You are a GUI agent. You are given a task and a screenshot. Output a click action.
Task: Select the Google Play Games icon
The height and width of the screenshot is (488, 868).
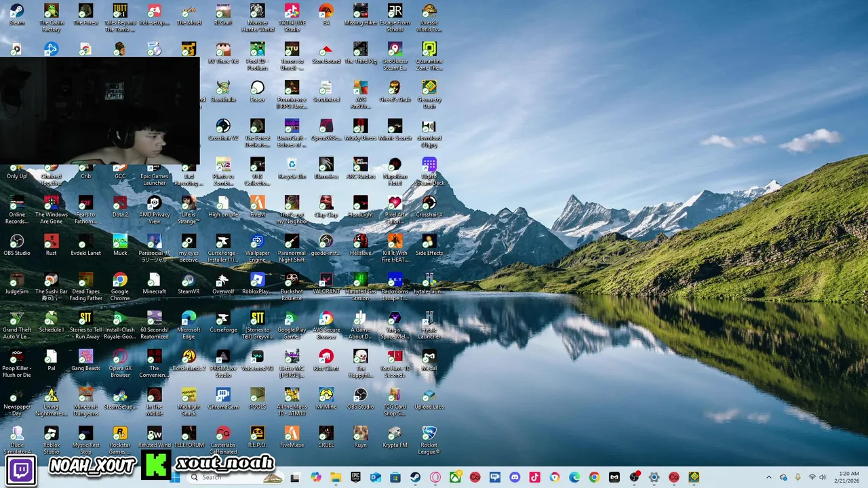pyautogui.click(x=292, y=326)
